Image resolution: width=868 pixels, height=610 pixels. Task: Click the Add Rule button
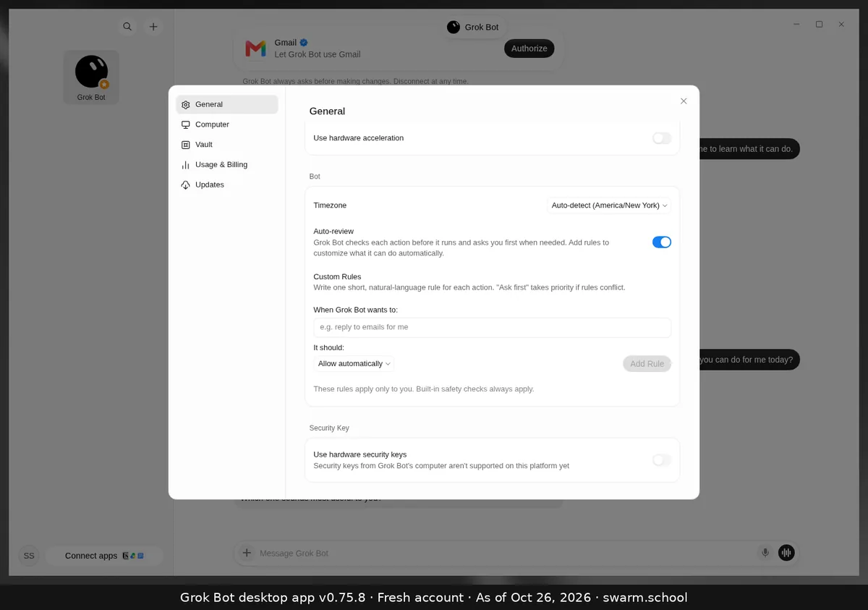point(647,364)
